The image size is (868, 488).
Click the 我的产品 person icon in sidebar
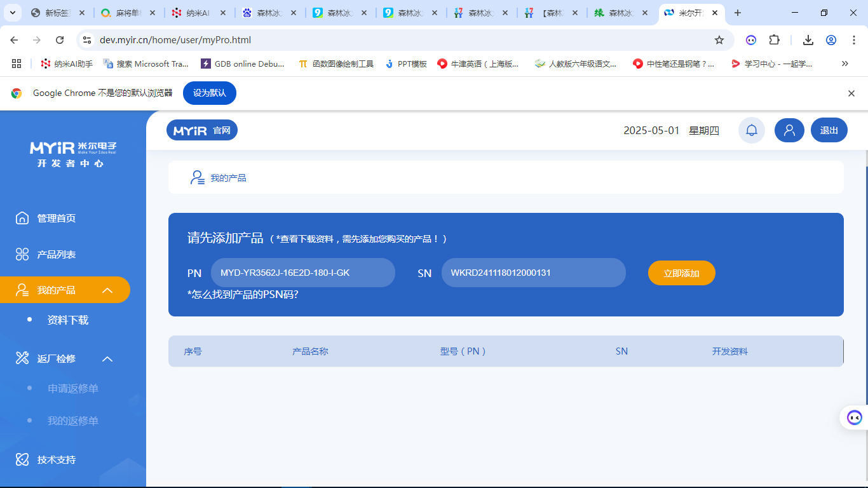pyautogui.click(x=22, y=290)
